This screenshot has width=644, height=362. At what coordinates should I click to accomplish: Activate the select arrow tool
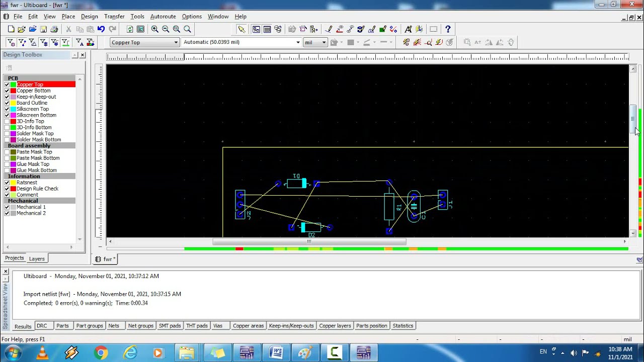[242, 29]
